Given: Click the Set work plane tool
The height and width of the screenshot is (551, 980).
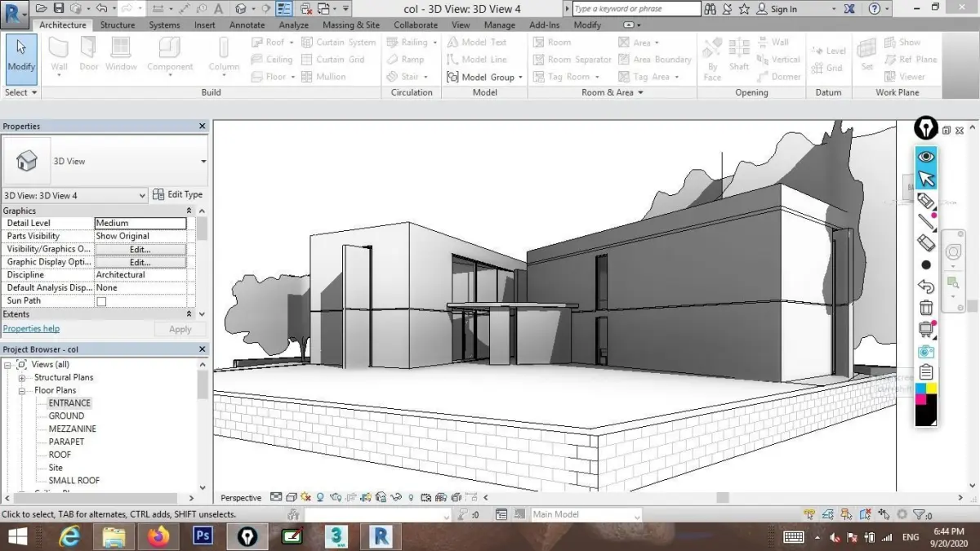Looking at the screenshot, I should click(x=867, y=55).
